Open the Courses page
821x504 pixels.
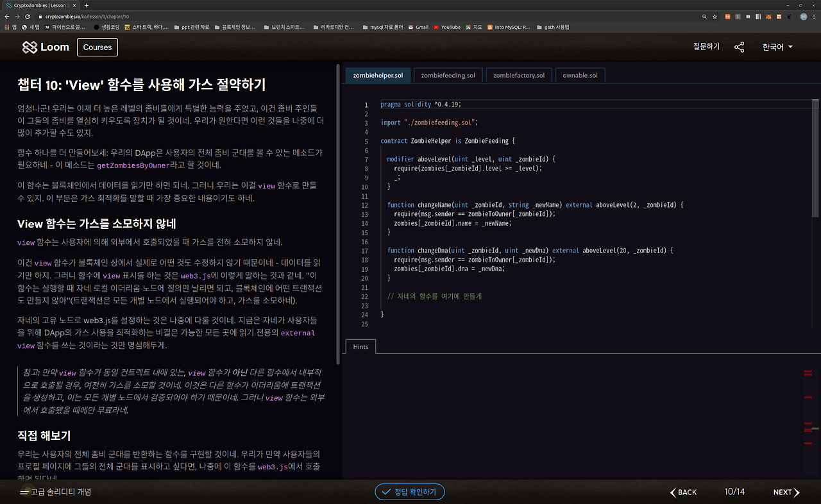(97, 47)
